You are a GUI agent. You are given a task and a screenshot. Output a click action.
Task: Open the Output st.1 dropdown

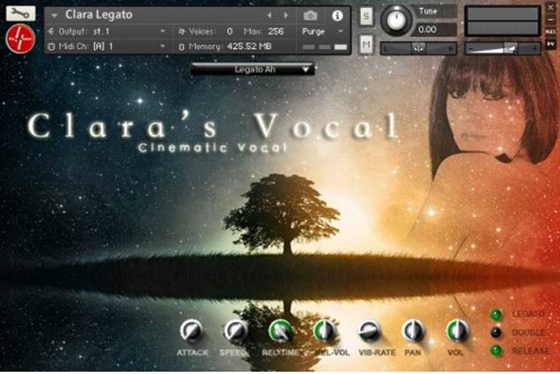107,31
